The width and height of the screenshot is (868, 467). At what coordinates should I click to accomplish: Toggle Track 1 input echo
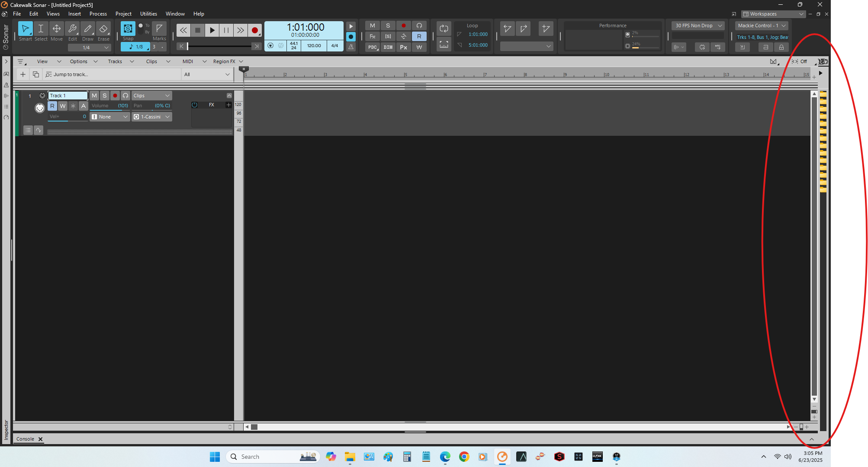tap(125, 96)
